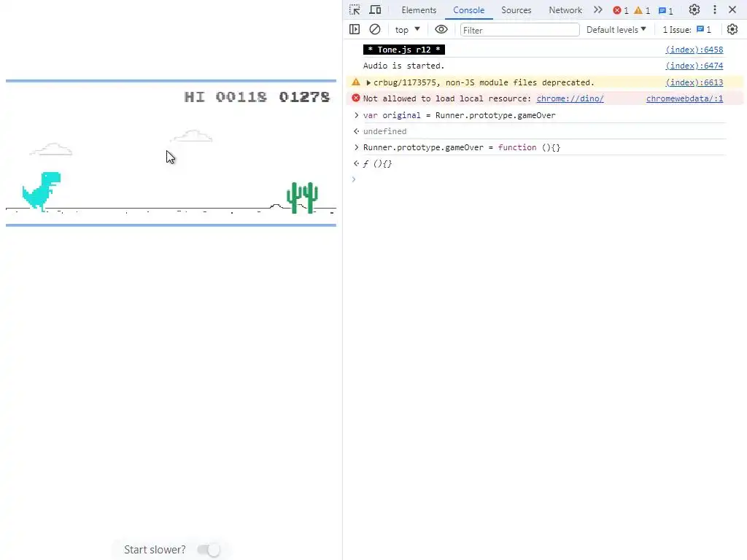Image resolution: width=747 pixels, height=560 pixels.
Task: Click the chrome://dino/ link
Action: point(570,98)
